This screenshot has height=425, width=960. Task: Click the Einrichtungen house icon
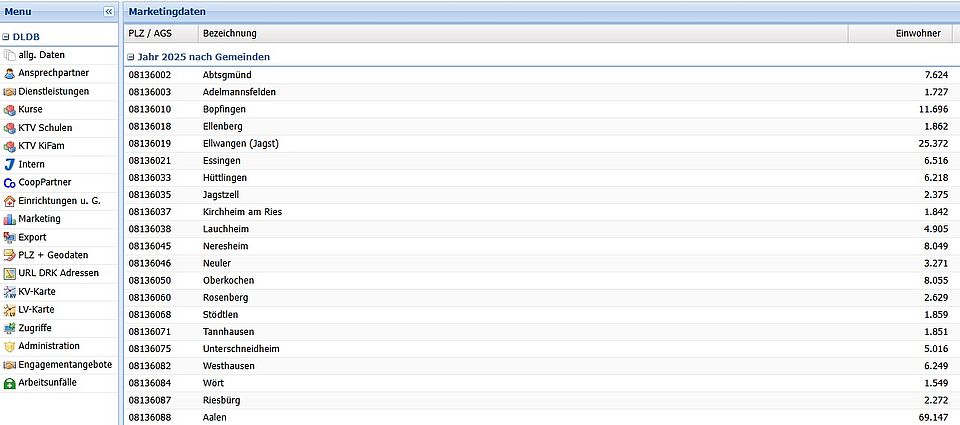click(10, 201)
